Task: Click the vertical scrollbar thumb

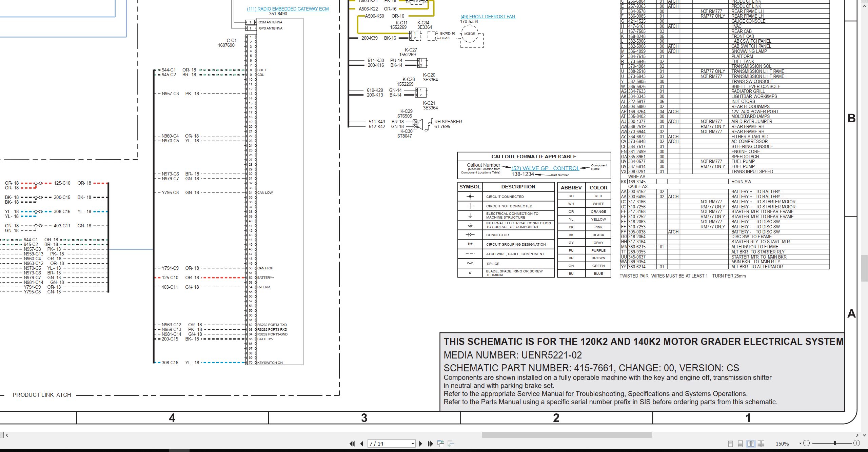Action: pyautogui.click(x=864, y=269)
